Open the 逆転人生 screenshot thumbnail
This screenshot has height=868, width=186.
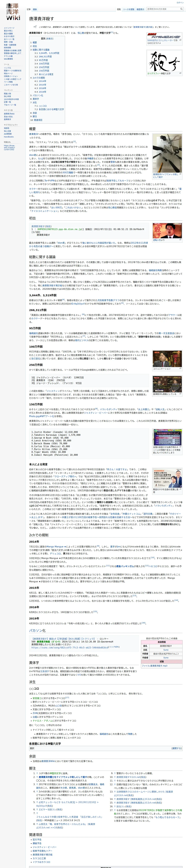[x=167, y=231]
